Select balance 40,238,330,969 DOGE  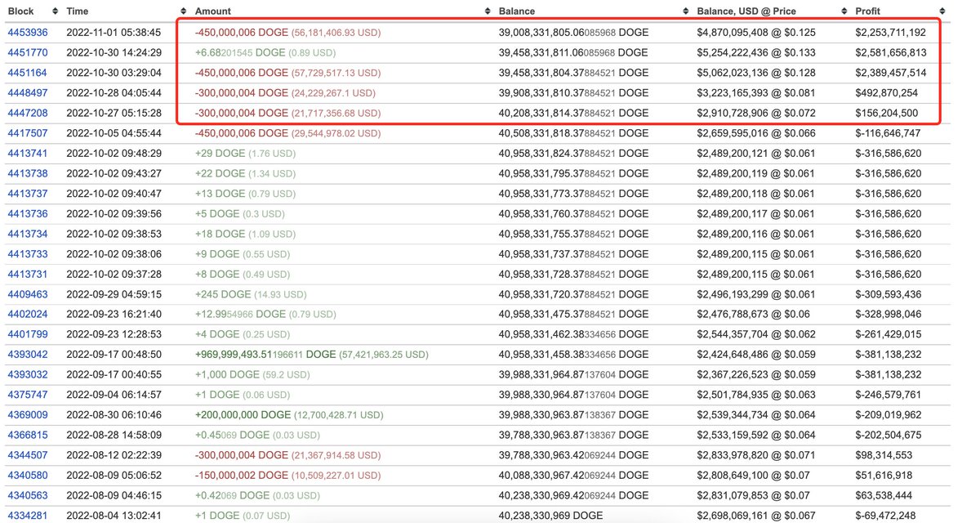point(550,516)
